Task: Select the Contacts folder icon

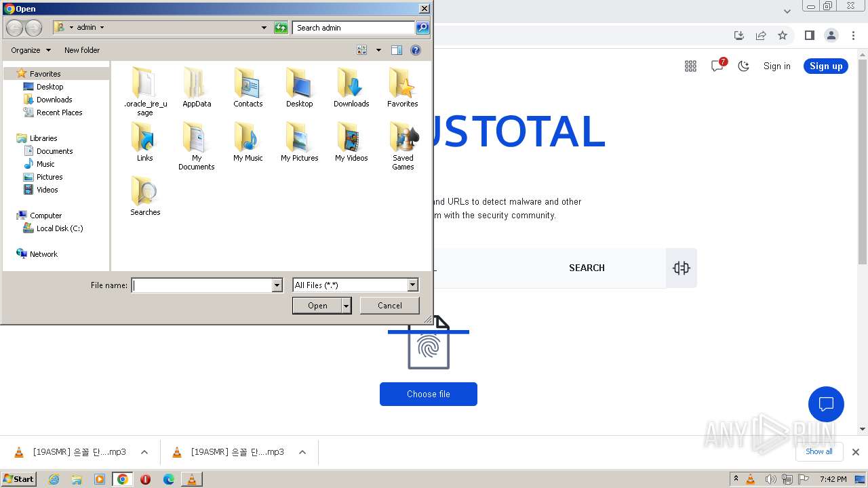Action: pos(248,83)
